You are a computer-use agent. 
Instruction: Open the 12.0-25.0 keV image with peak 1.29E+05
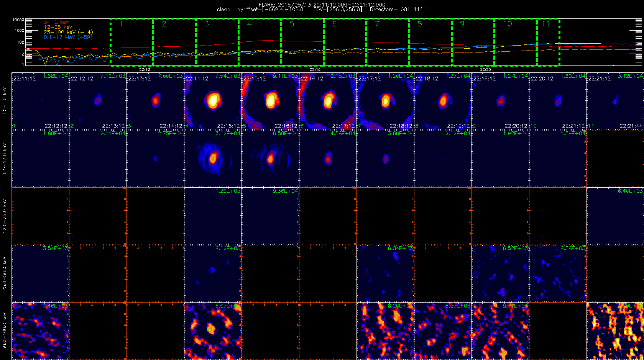[x=213, y=216]
